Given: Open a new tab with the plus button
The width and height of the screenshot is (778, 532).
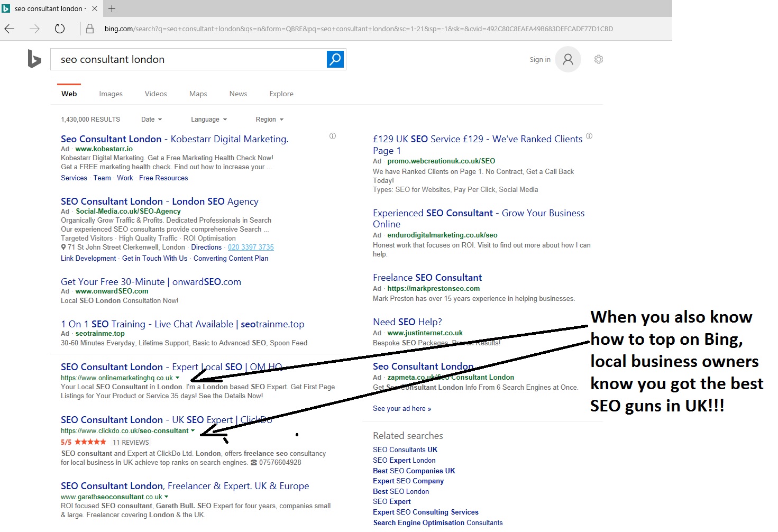Looking at the screenshot, I should (112, 8).
